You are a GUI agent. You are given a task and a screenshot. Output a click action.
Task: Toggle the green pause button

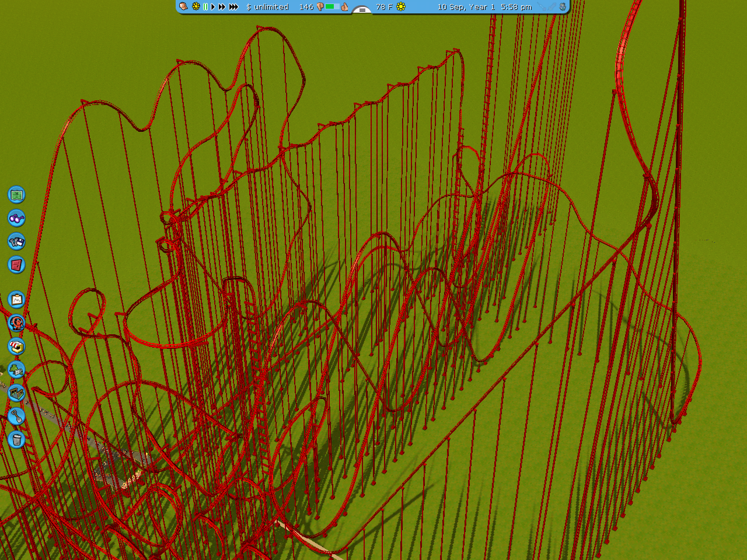(x=205, y=6)
